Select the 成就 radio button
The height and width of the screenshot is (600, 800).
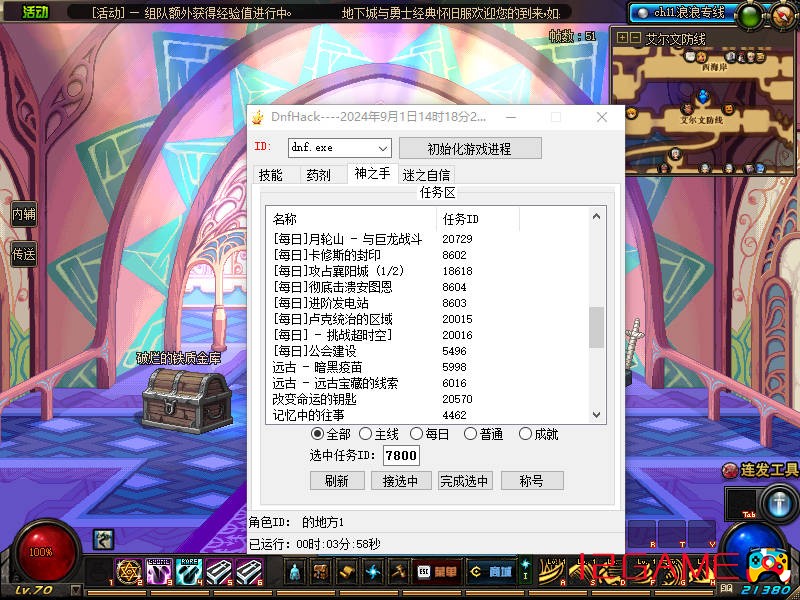525,434
